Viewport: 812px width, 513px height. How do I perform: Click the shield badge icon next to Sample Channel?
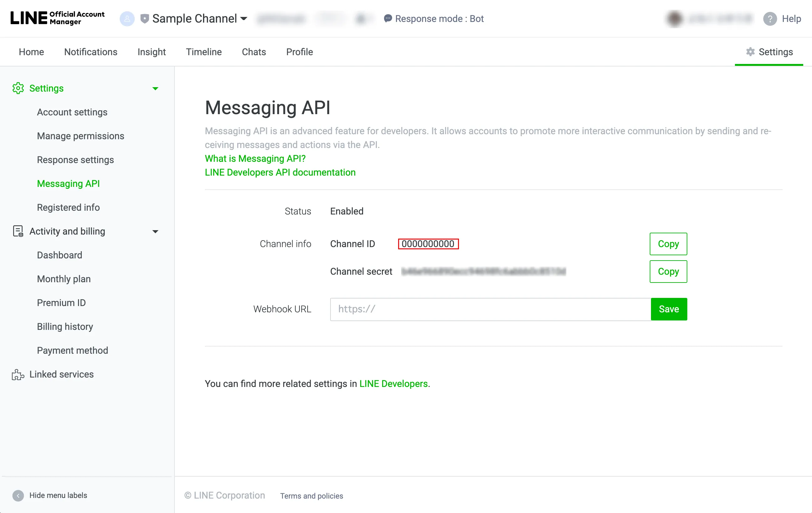point(145,19)
